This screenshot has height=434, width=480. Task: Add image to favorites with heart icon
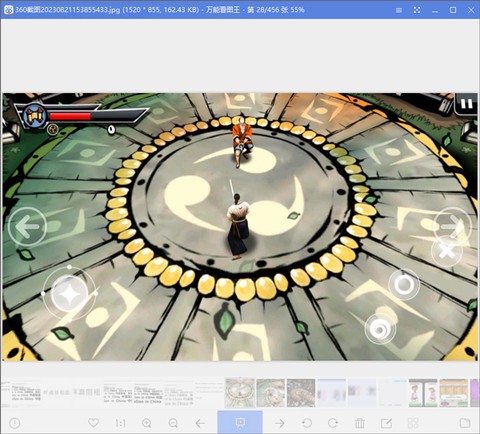[x=93, y=423]
